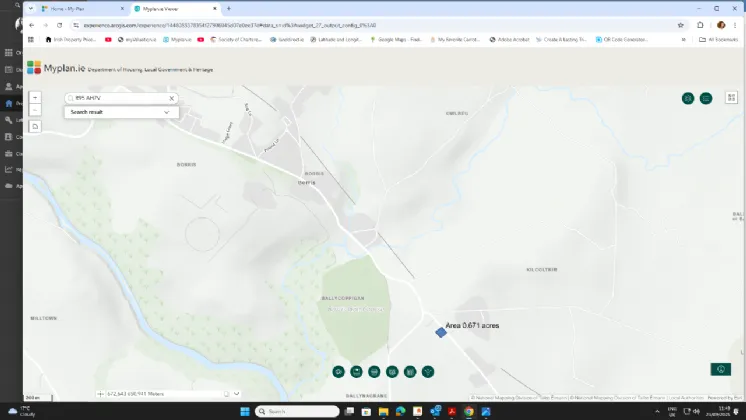746x420 pixels.
Task: Open the tab search chevron dropdown
Action: click(x=30, y=9)
